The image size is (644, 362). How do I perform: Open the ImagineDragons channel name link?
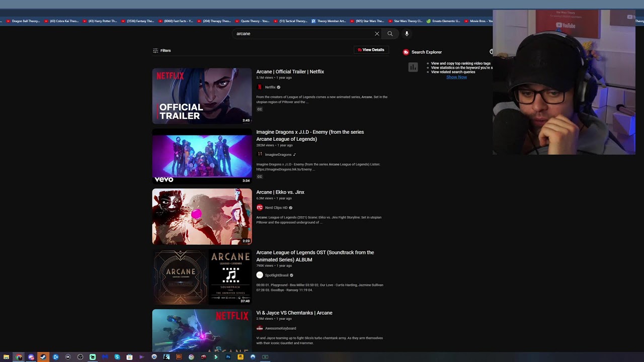278,154
